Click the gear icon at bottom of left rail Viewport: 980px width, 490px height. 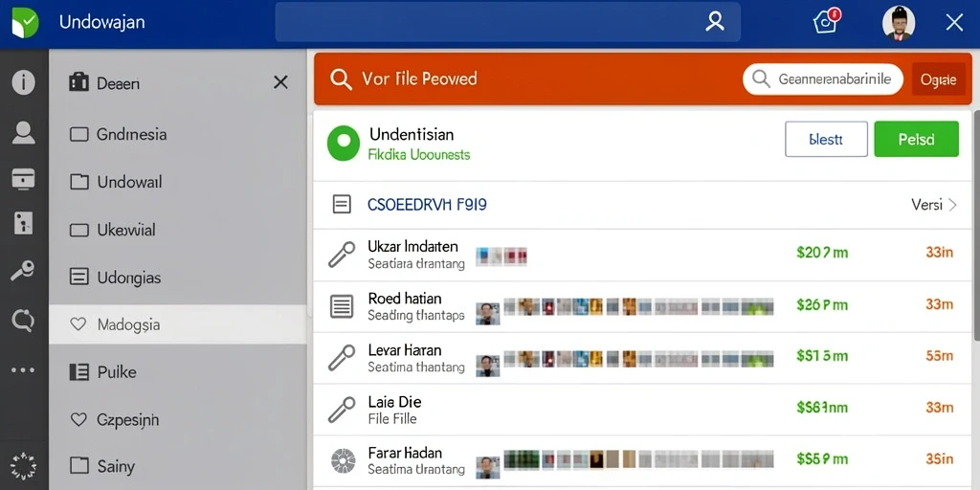coord(24,465)
